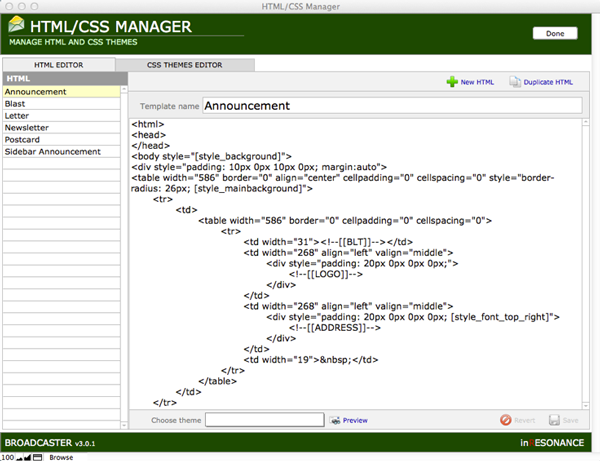This screenshot has width=600, height=461.
Task: Choose the Sidebar Announcement template
Action: coord(52,152)
